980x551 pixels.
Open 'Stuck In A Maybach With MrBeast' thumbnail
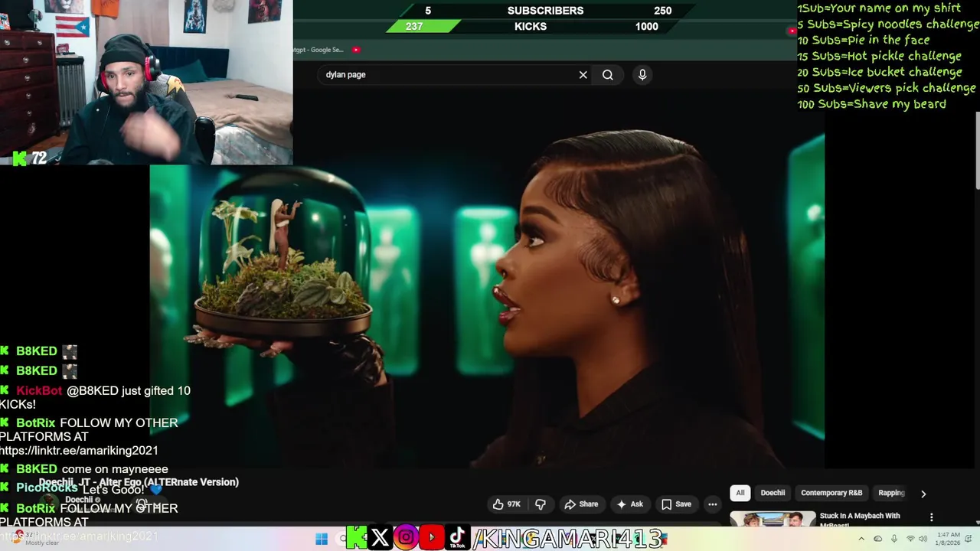[x=773, y=520]
